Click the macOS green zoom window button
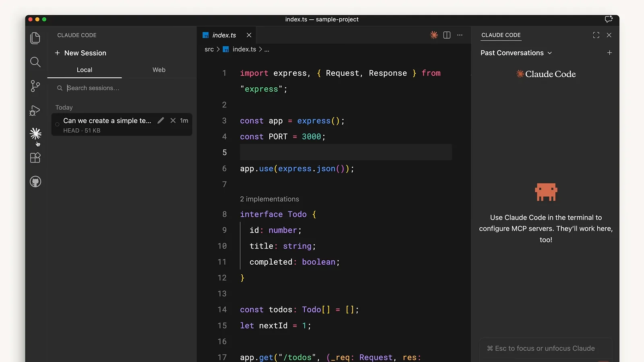This screenshot has height=362, width=644. (44, 19)
